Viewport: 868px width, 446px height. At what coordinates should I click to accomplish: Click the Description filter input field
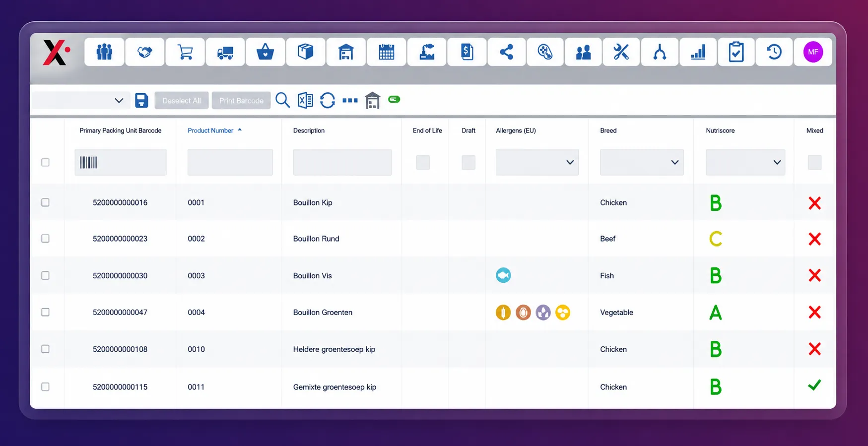(x=342, y=162)
